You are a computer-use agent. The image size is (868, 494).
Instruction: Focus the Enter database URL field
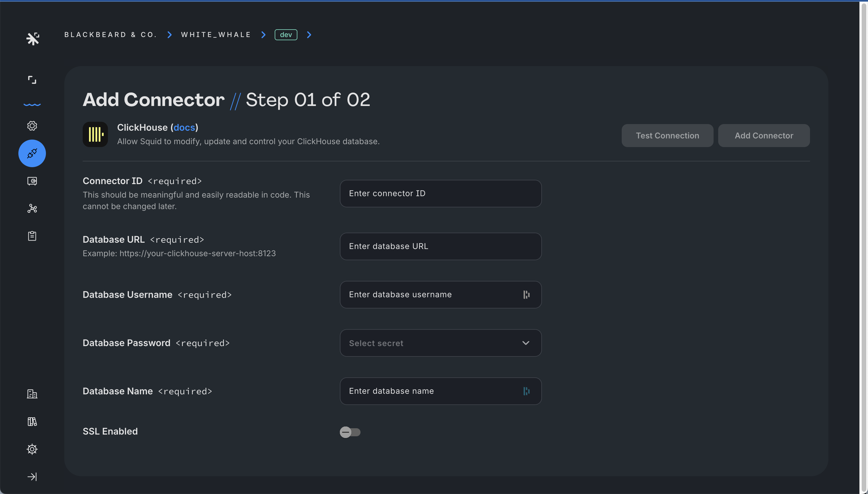pyautogui.click(x=440, y=246)
